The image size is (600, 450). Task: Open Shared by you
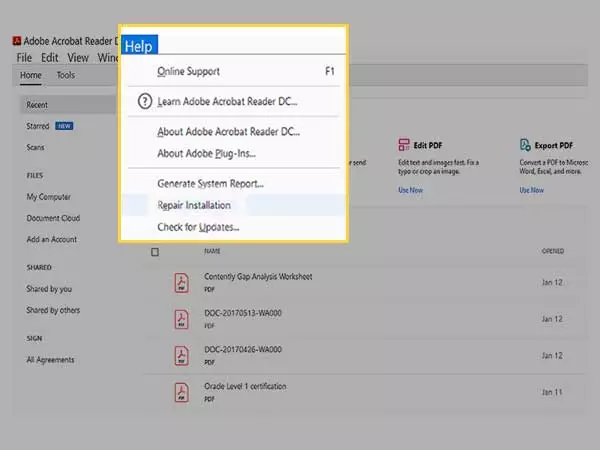coord(49,289)
